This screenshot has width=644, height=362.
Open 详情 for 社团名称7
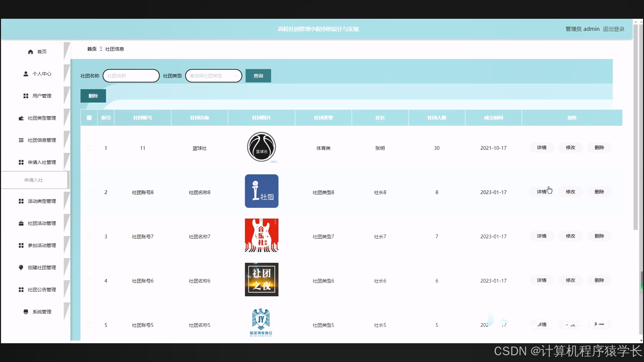point(542,236)
